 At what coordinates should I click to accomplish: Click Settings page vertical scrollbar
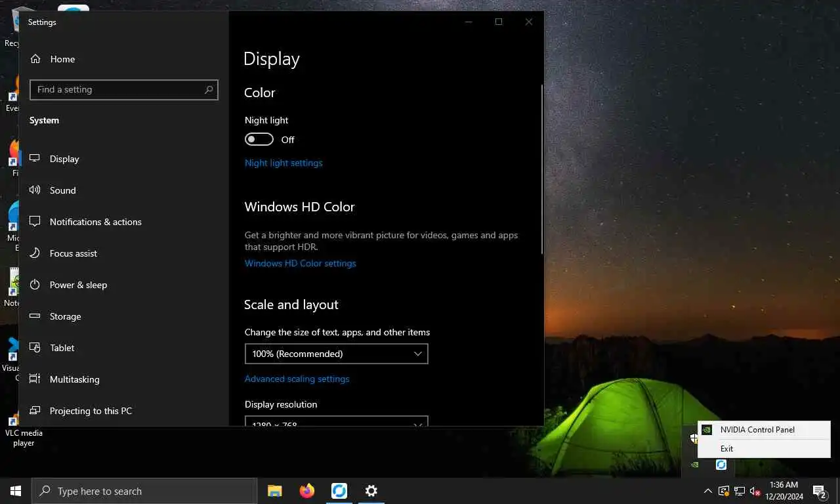(542, 169)
